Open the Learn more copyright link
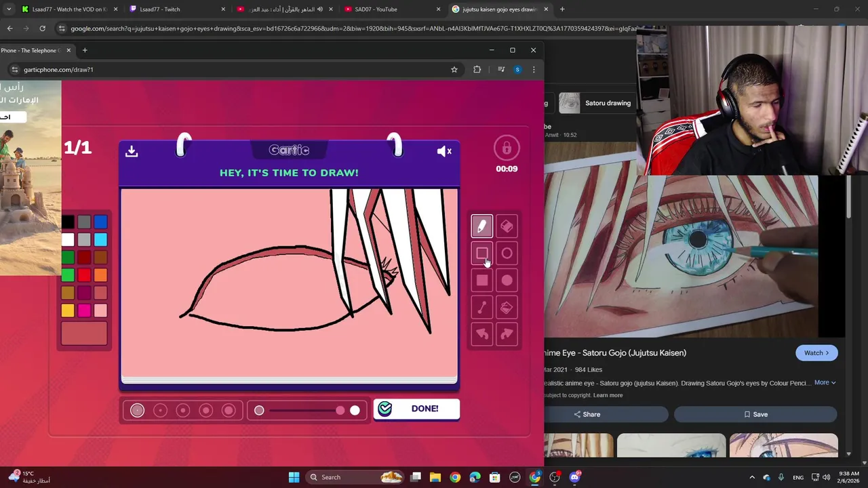 click(608, 395)
